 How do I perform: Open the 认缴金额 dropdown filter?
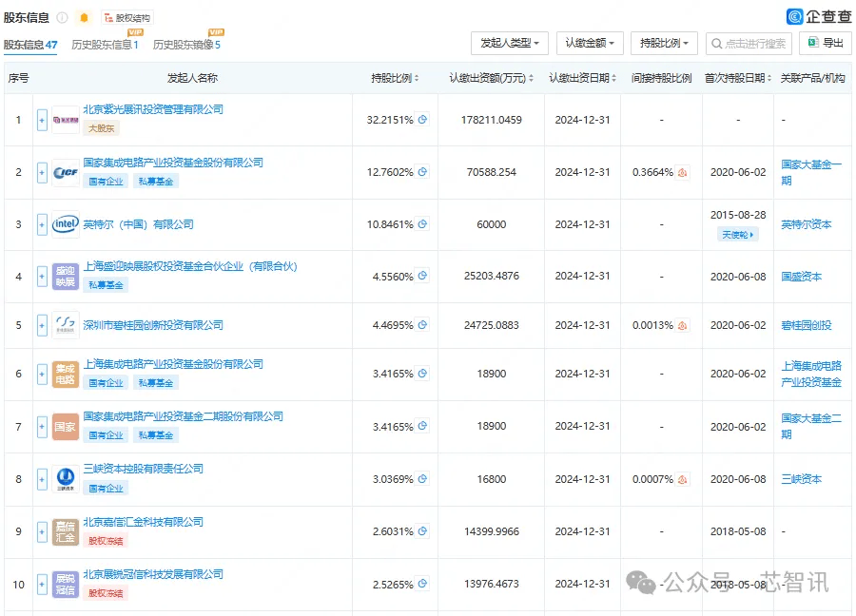590,43
